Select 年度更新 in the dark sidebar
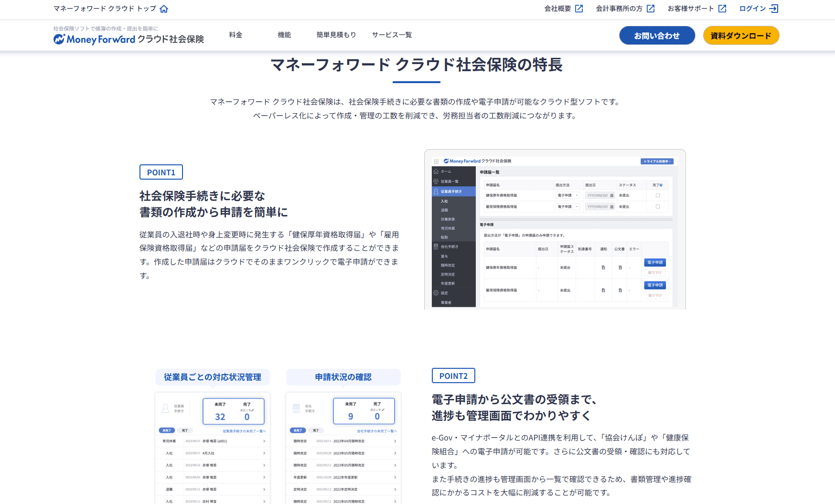 448,283
